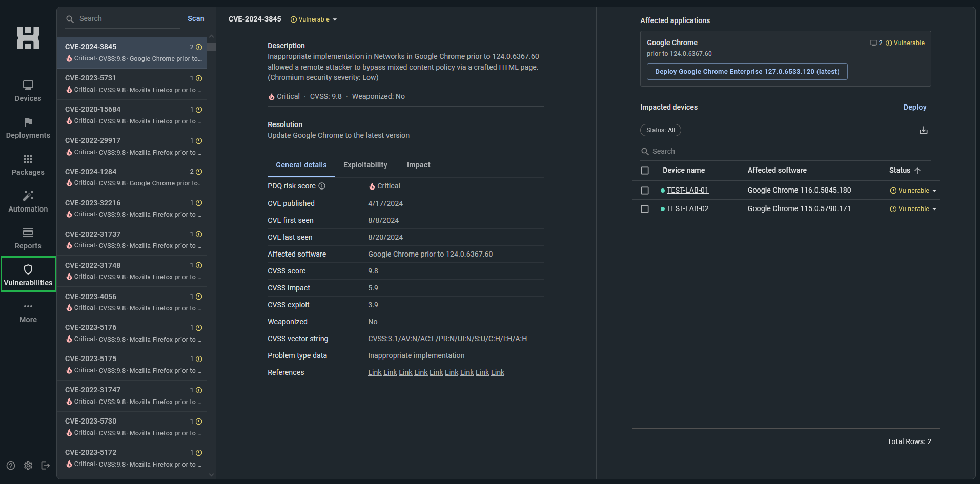Click the search magnifier in CVE list
The height and width of the screenshot is (484, 980).
[x=70, y=19]
